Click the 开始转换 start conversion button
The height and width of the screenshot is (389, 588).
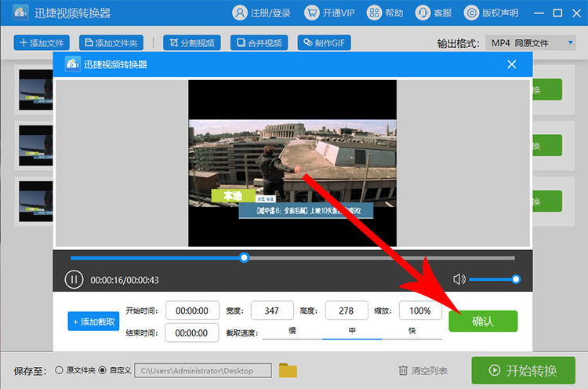click(x=523, y=370)
